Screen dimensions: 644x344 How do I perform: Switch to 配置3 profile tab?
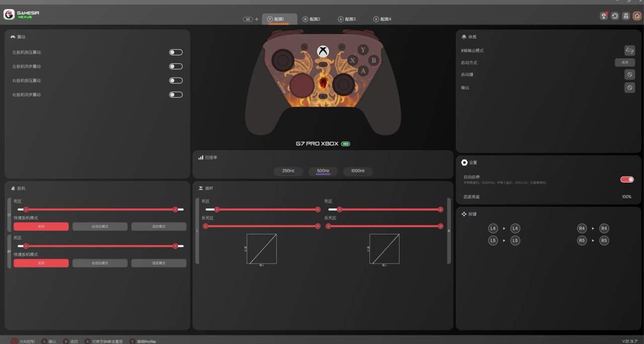pyautogui.click(x=347, y=19)
